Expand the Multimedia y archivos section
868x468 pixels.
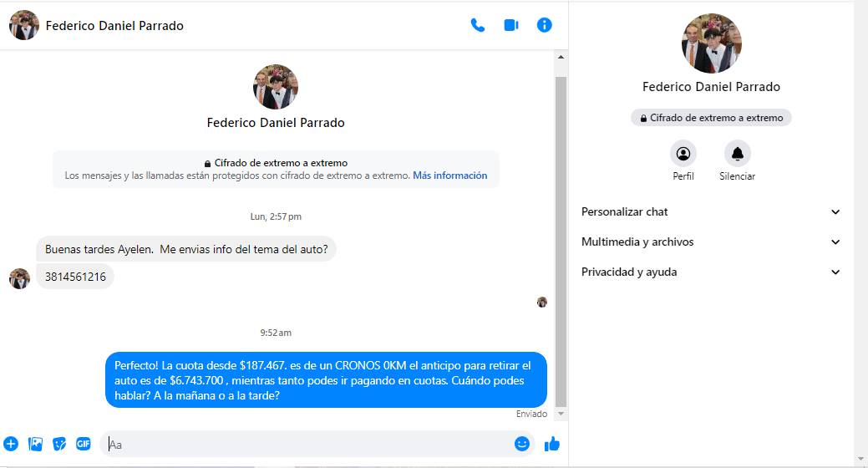pyautogui.click(x=711, y=242)
